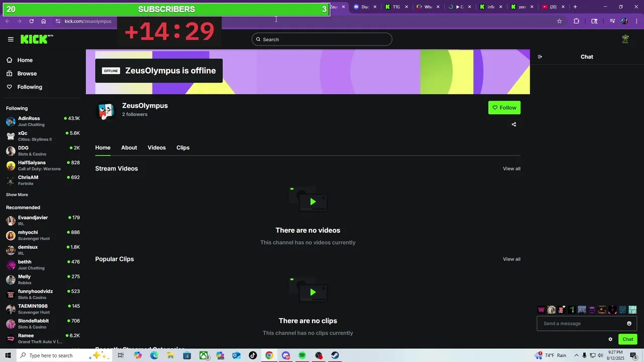Viewport: 644px width, 362px height.
Task: Open File Explorer from the taskbar
Action: point(171,355)
